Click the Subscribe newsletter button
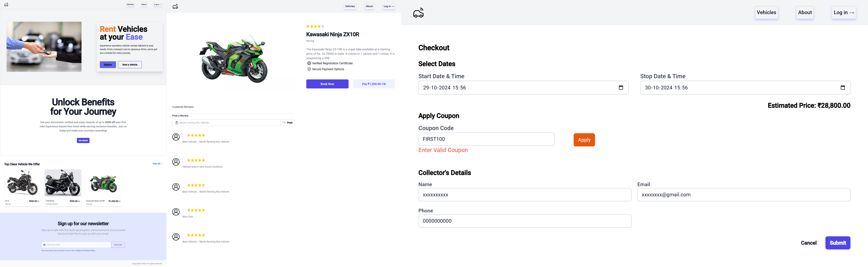 point(118,245)
